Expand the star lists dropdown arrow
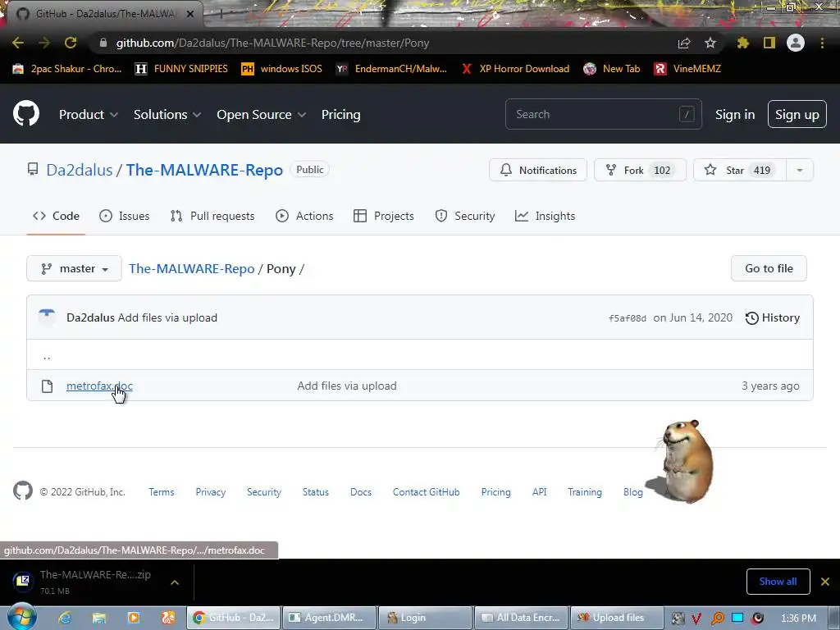This screenshot has width=840, height=630. (x=800, y=170)
